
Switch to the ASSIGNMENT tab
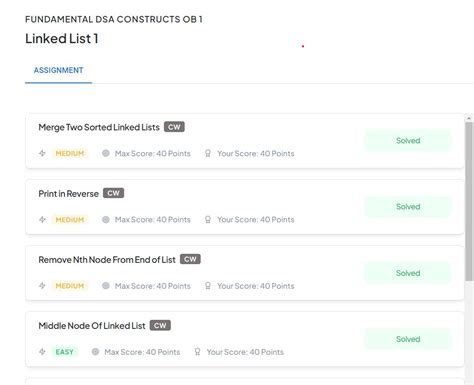[58, 70]
